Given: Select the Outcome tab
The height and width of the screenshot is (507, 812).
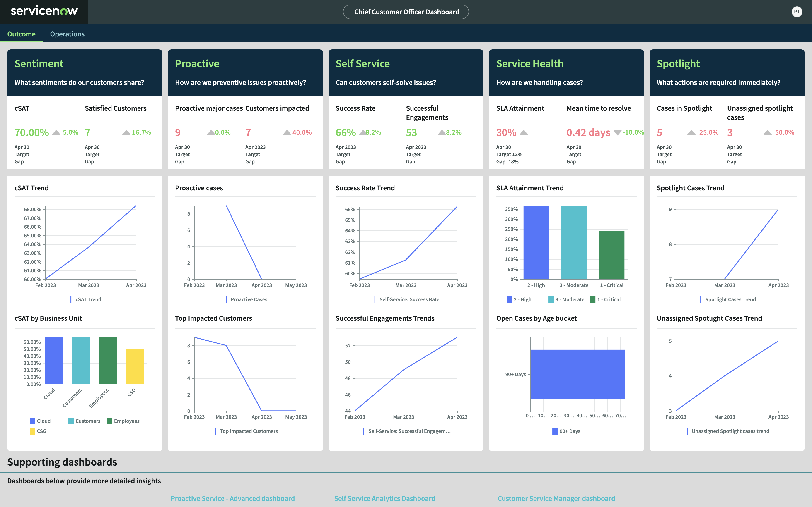Looking at the screenshot, I should 22,34.
